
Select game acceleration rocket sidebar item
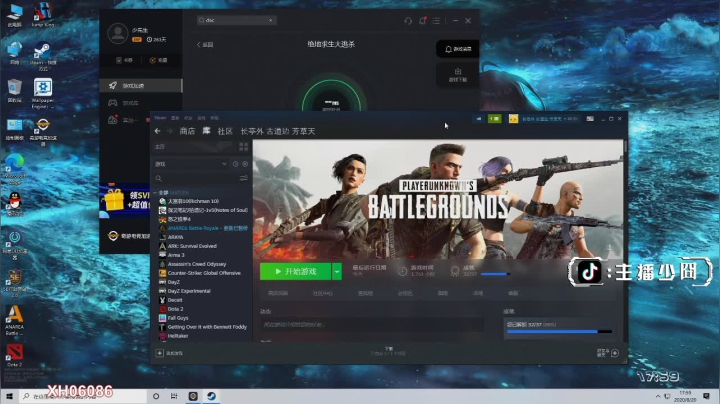point(141,85)
